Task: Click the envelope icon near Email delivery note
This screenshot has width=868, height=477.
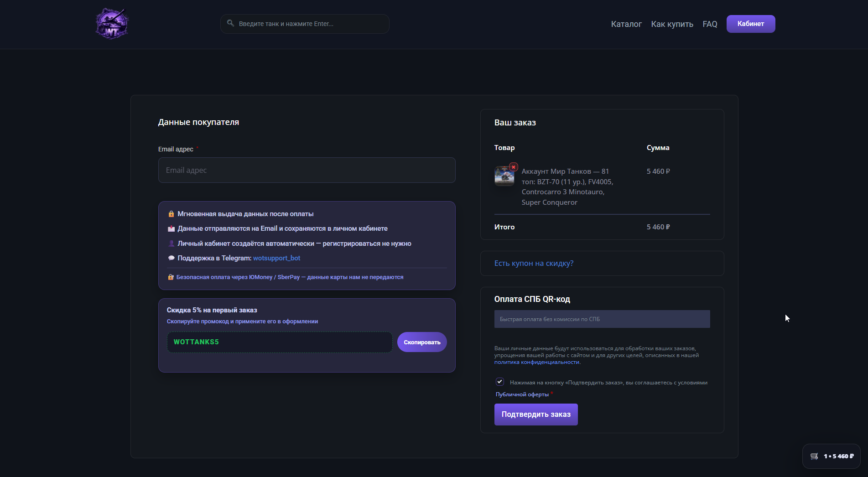Action: 171,228
